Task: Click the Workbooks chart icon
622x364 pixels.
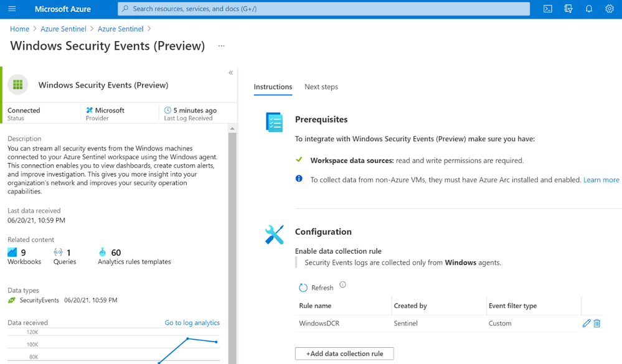Action: 12,252
